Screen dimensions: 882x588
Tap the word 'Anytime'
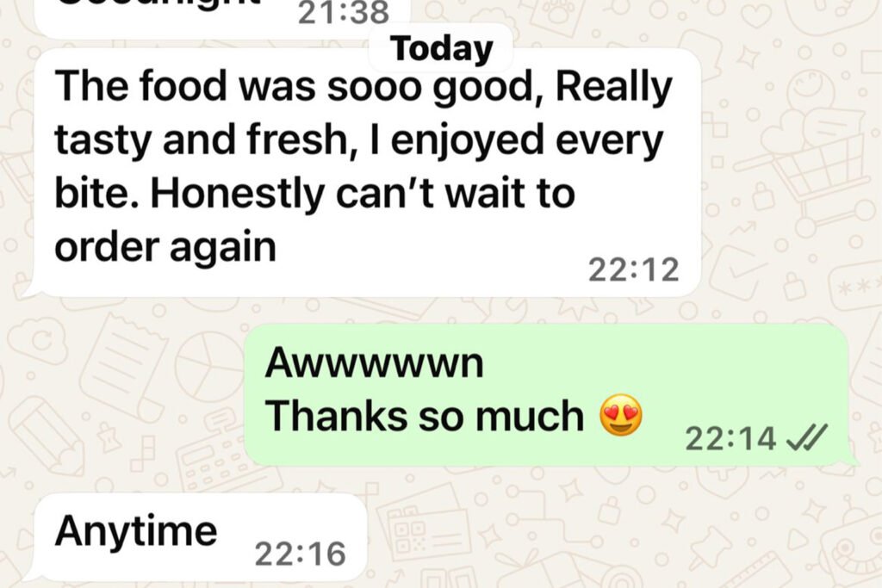click(x=136, y=530)
